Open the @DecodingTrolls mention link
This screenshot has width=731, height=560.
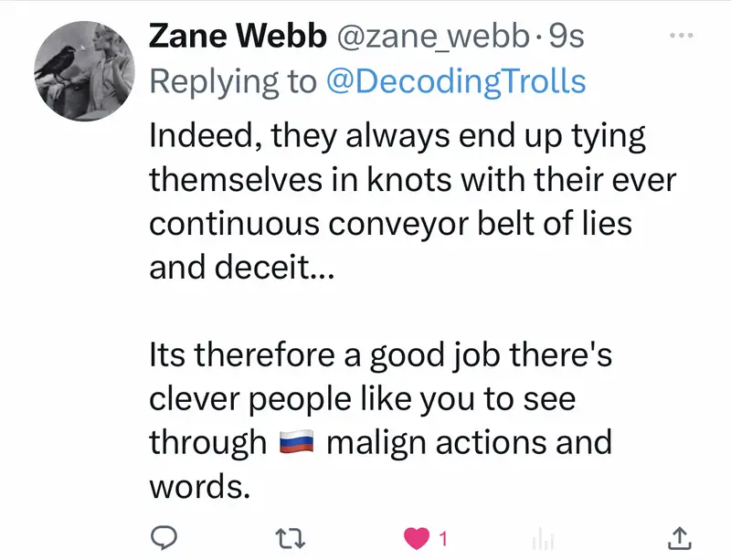coord(455,81)
